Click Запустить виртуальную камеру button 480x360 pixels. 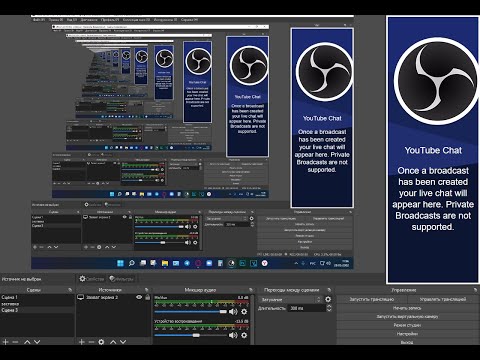pyautogui.click(x=407, y=316)
